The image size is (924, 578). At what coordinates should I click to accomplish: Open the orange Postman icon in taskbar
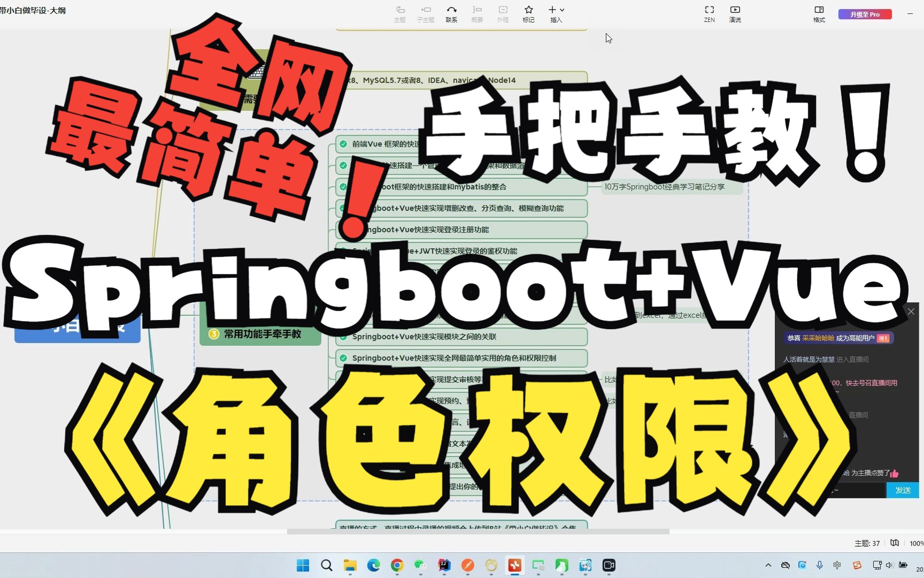click(x=468, y=565)
